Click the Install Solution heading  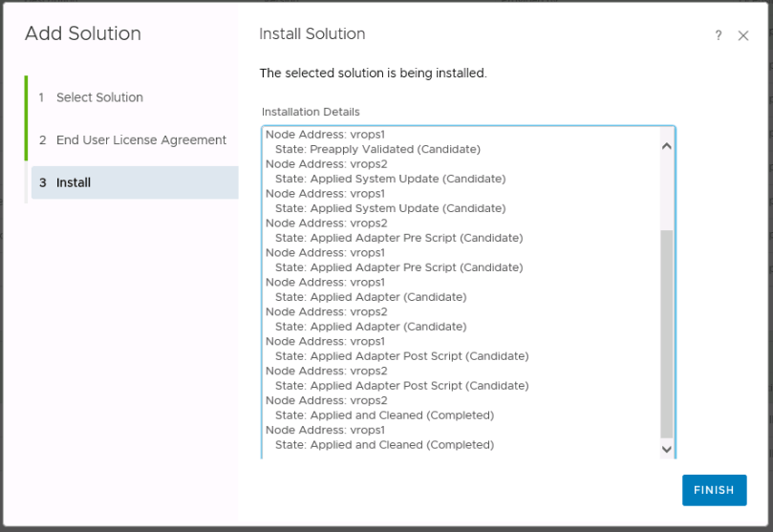[311, 34]
